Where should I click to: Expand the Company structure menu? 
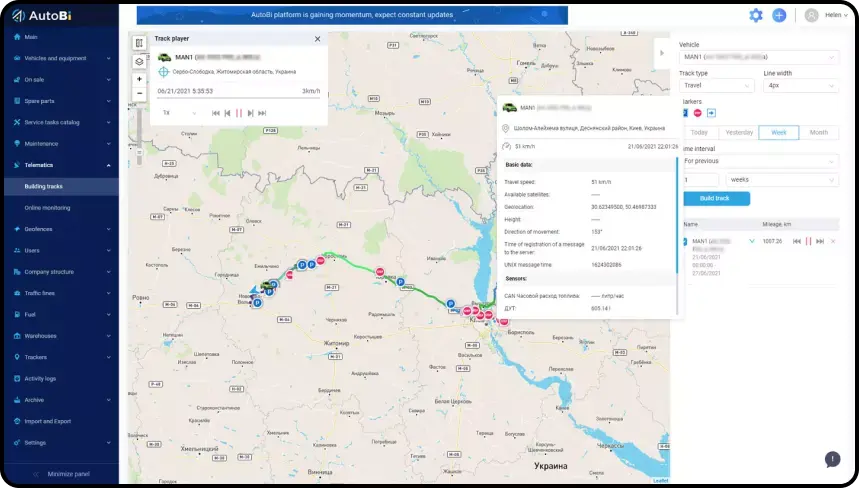[108, 272]
